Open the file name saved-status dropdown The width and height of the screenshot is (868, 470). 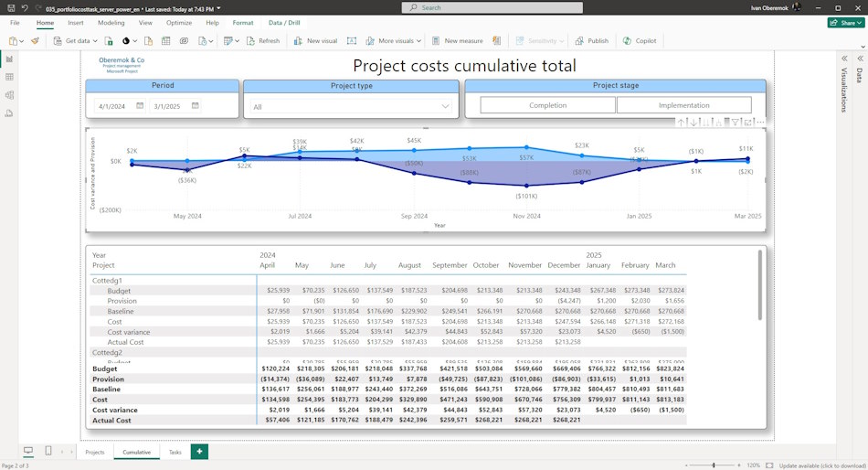click(x=218, y=9)
